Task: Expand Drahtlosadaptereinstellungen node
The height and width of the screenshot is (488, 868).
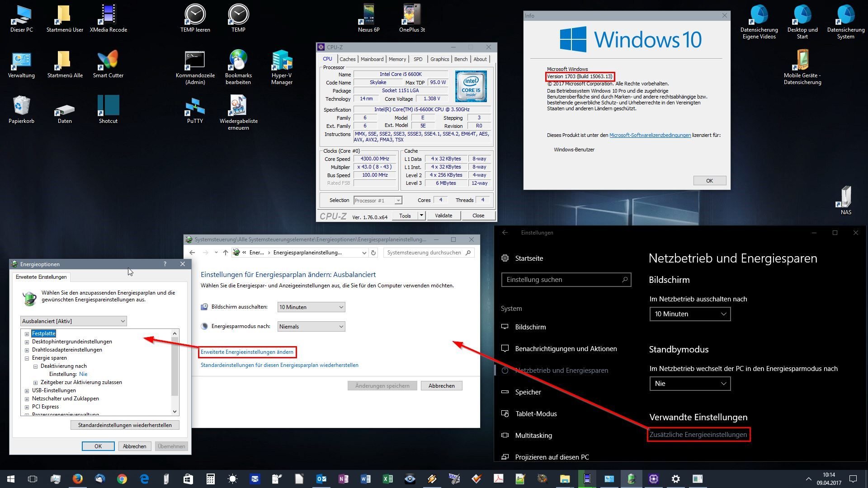Action: [27, 350]
